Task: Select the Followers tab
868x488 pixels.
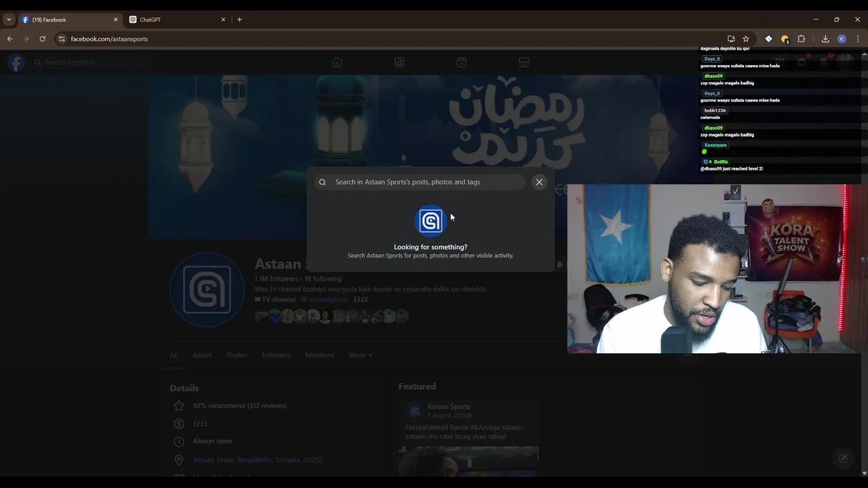Action: click(276, 355)
